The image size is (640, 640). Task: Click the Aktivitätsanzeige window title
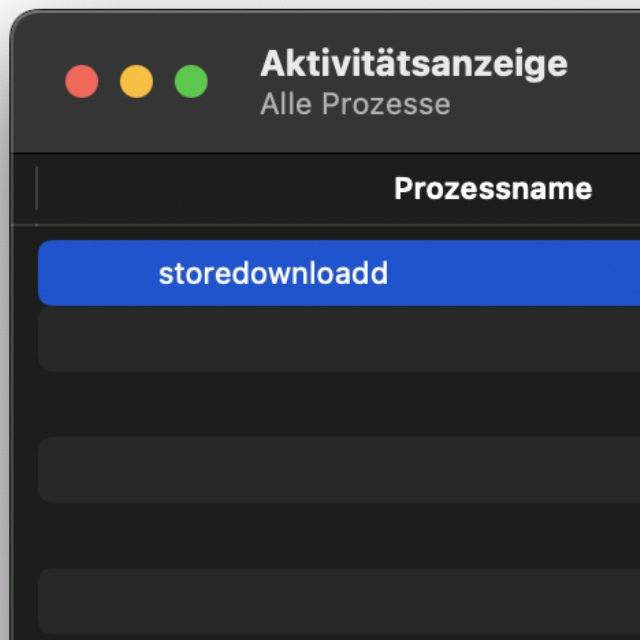tap(413, 64)
